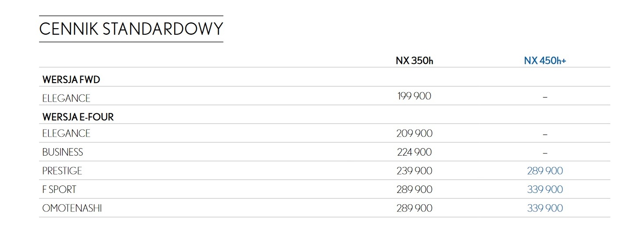Click the 224 900 BUSINESS price
644x229 pixels.
coord(414,152)
